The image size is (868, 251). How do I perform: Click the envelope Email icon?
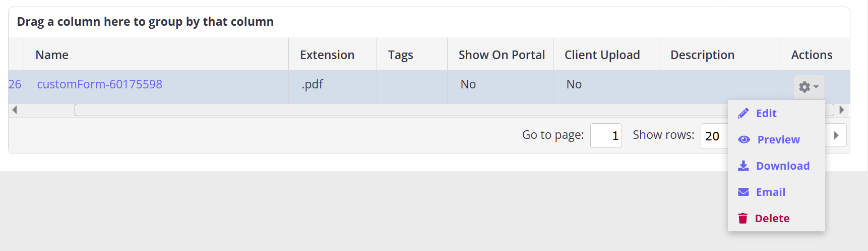coord(743,192)
